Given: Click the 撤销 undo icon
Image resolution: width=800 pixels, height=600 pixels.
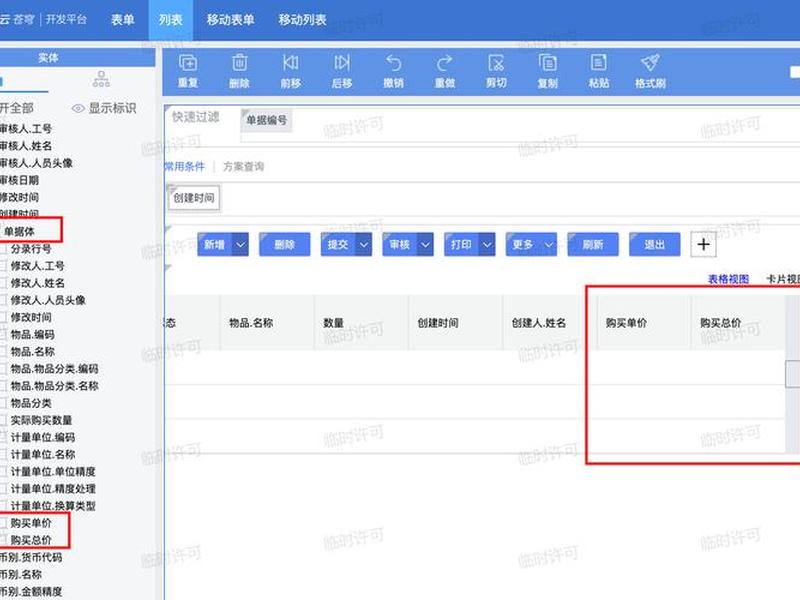Looking at the screenshot, I should pyautogui.click(x=393, y=63).
